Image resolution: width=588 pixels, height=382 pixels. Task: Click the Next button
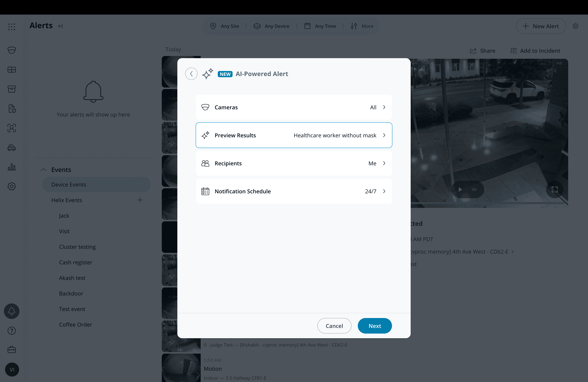click(374, 326)
